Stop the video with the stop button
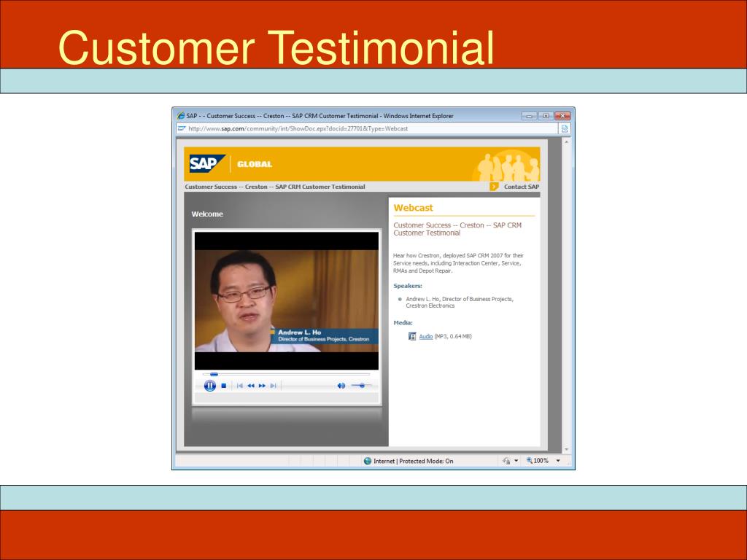Screen dimensions: 747x560 click(x=224, y=386)
